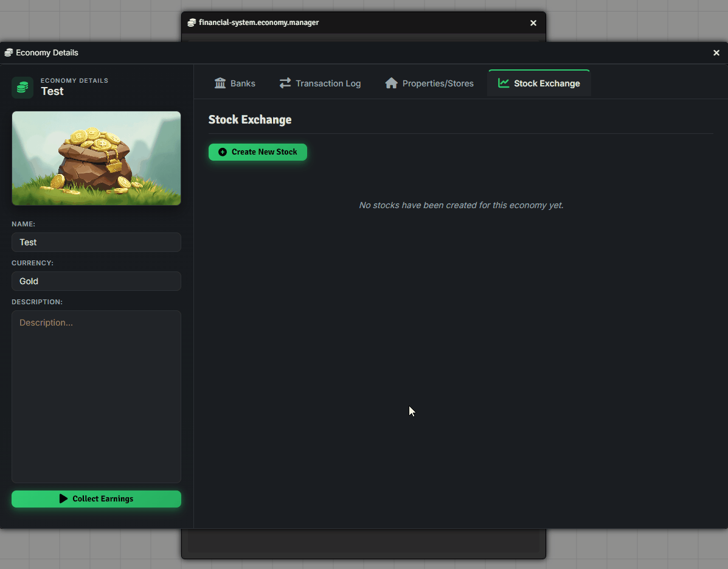Click the bank building icon on Banks tab

pyautogui.click(x=220, y=83)
